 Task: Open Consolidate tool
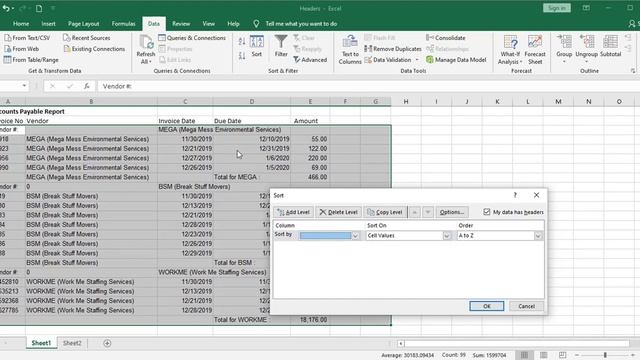click(x=446, y=38)
